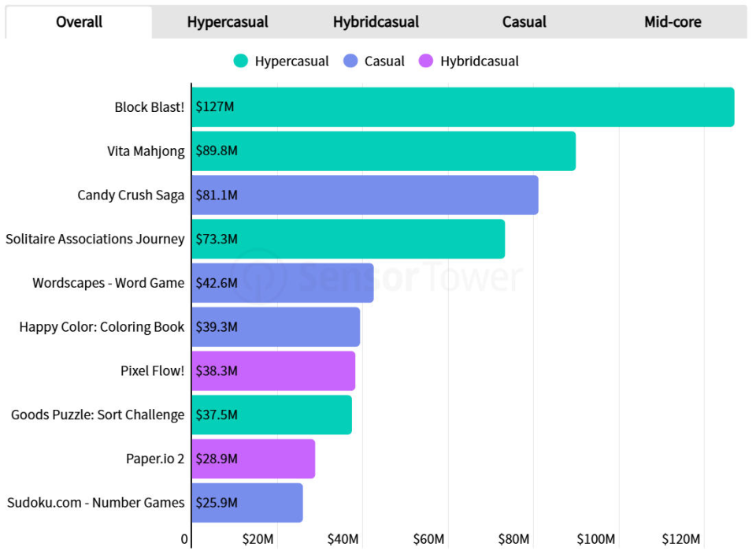Image resolution: width=756 pixels, height=554 pixels.
Task: Toggle the Casual legend blue dot
Action: click(x=350, y=61)
